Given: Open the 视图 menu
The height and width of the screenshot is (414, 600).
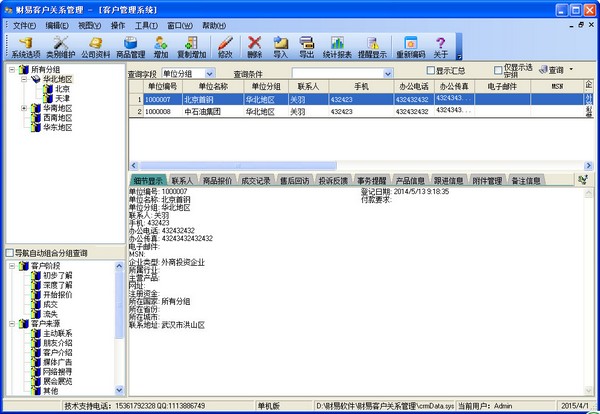Looking at the screenshot, I should 90,26.
